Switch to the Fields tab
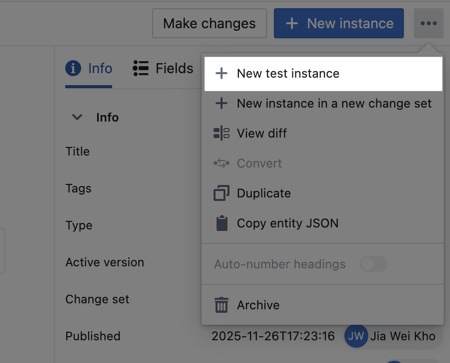 coord(163,68)
